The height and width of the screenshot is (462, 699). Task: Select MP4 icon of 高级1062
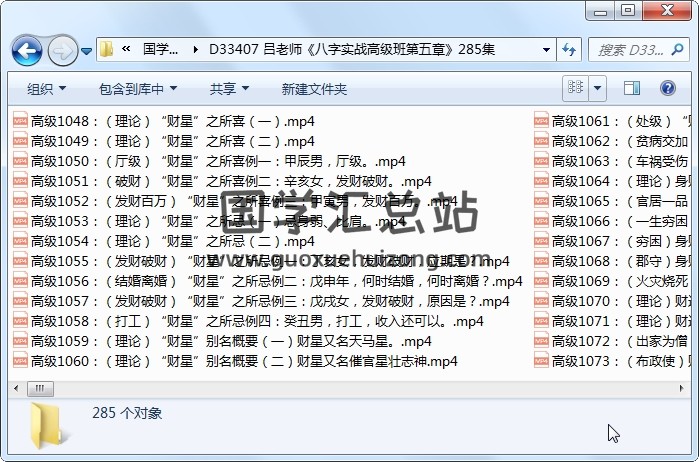coord(541,140)
